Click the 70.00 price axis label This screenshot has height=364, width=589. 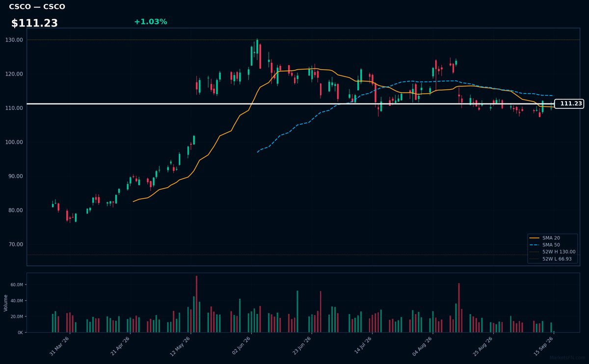click(x=15, y=244)
